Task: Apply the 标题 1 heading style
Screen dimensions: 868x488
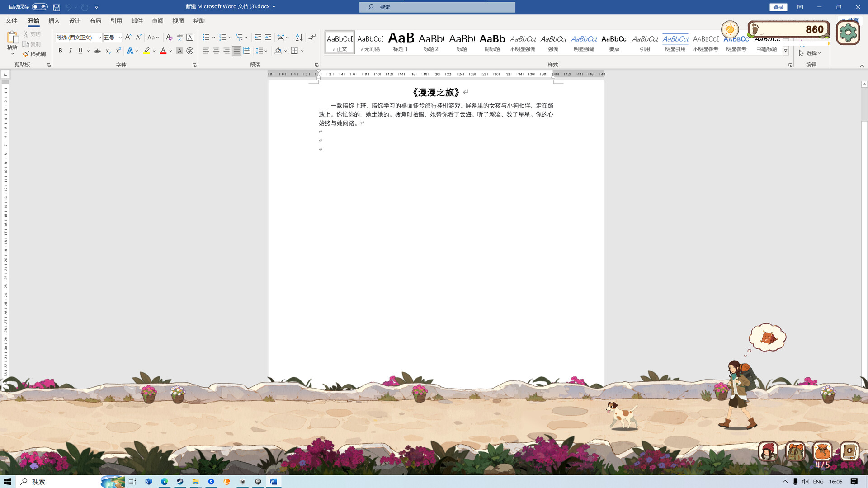Action: 401,42
